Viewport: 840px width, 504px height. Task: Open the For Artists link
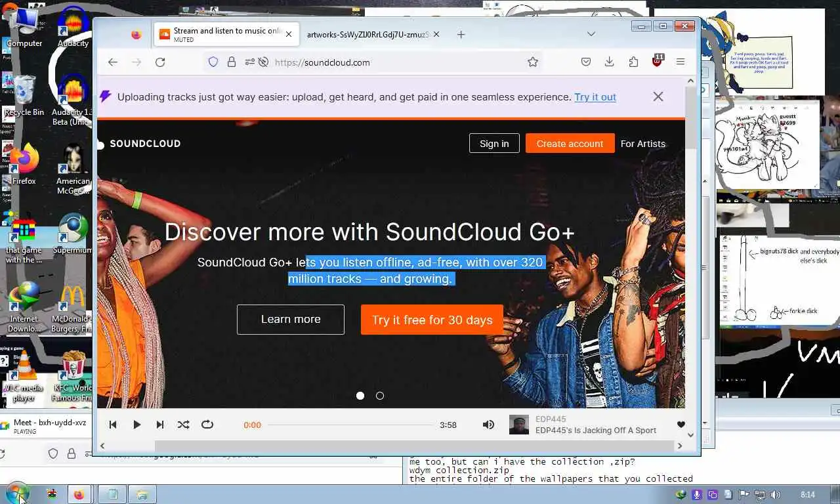[x=643, y=144]
